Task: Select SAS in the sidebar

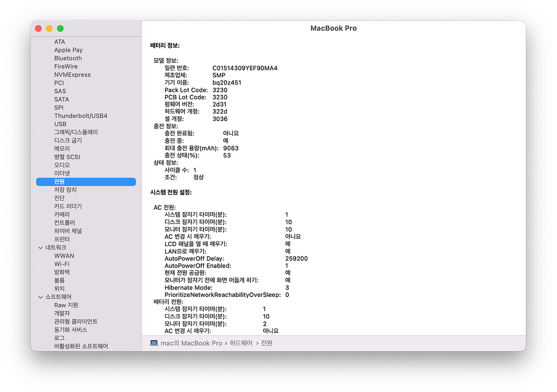Action: [60, 91]
